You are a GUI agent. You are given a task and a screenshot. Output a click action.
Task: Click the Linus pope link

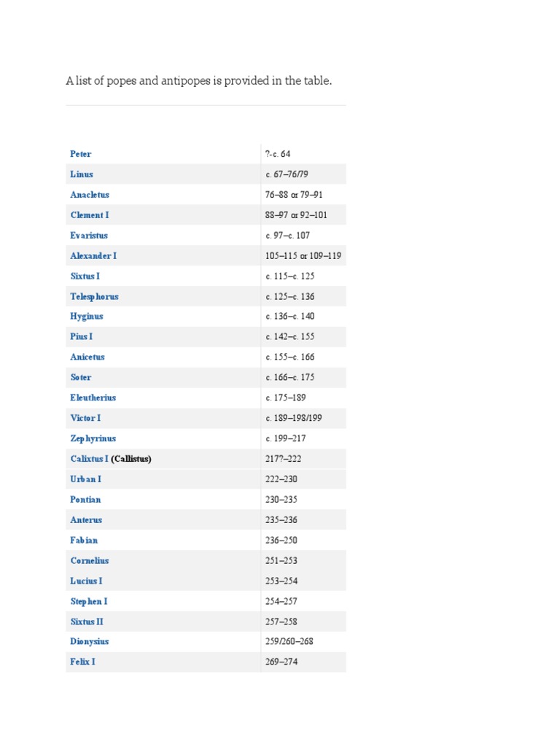82,174
